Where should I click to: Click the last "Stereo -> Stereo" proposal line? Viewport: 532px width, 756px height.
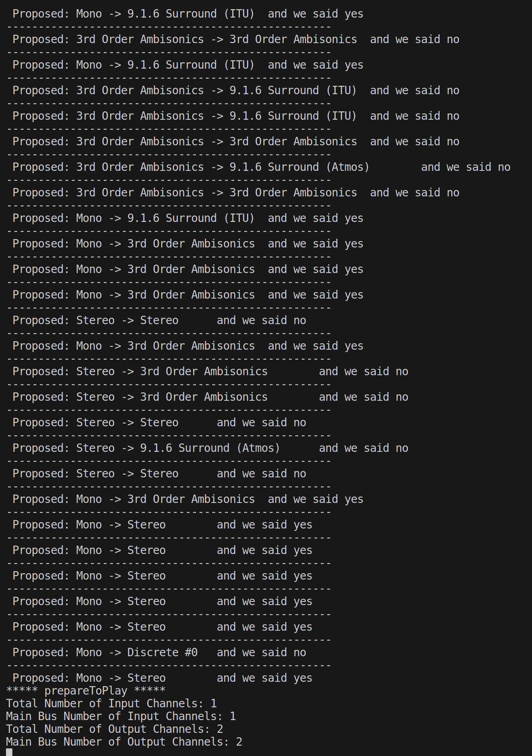[127, 473]
